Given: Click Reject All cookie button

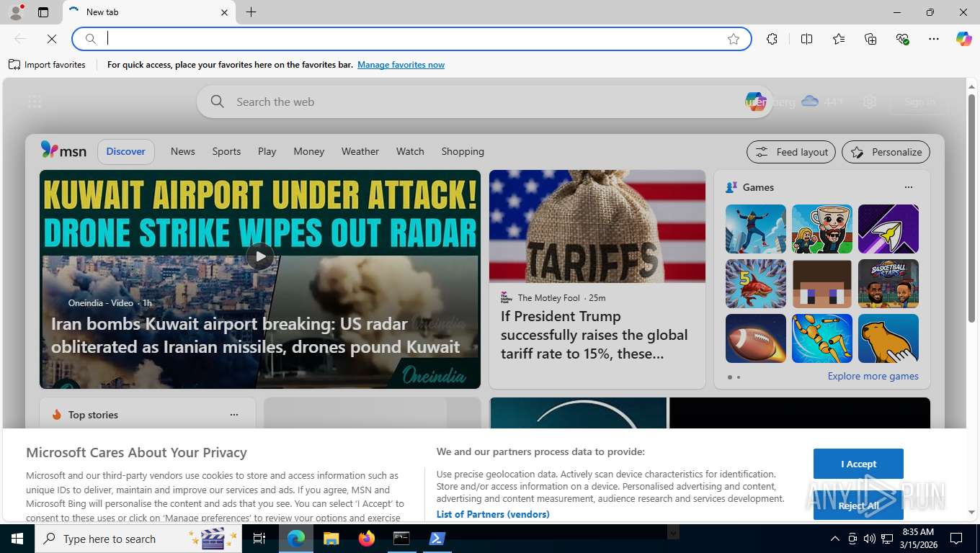Looking at the screenshot, I should [858, 505].
